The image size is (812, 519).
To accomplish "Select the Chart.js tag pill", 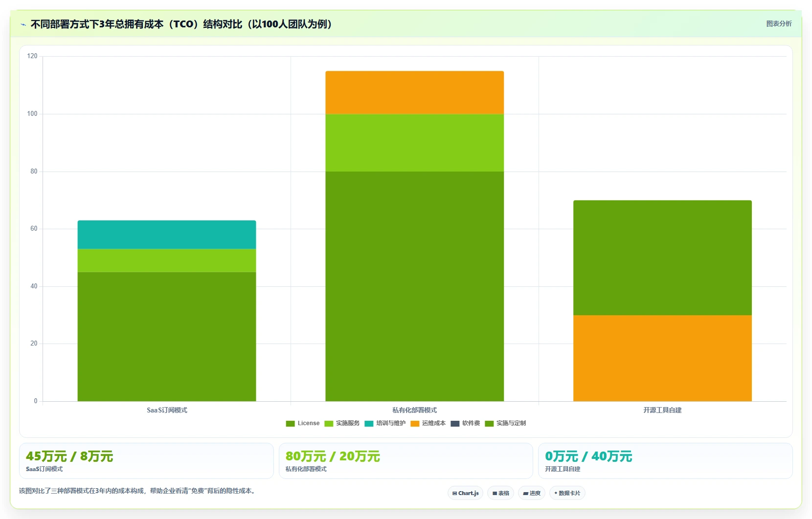I will 465,493.
